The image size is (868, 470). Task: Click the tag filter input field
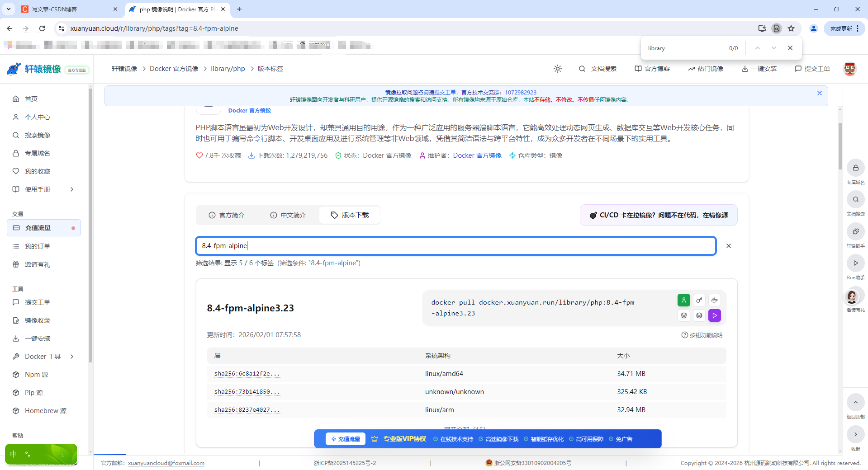click(456, 246)
